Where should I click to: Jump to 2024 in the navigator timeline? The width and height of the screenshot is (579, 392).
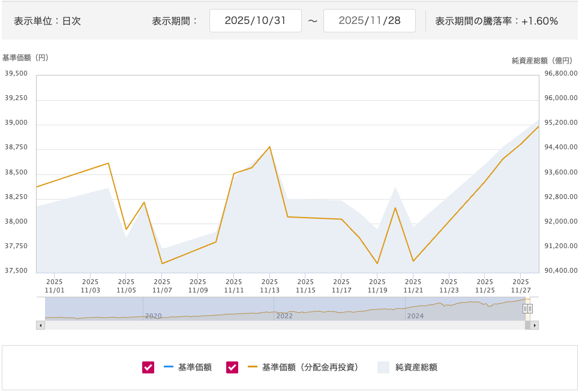416,316
